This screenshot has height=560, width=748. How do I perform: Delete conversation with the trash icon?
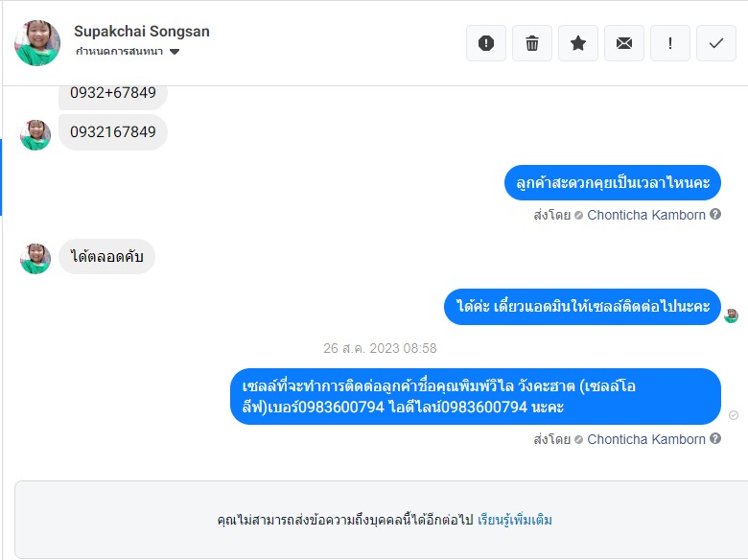point(532,43)
